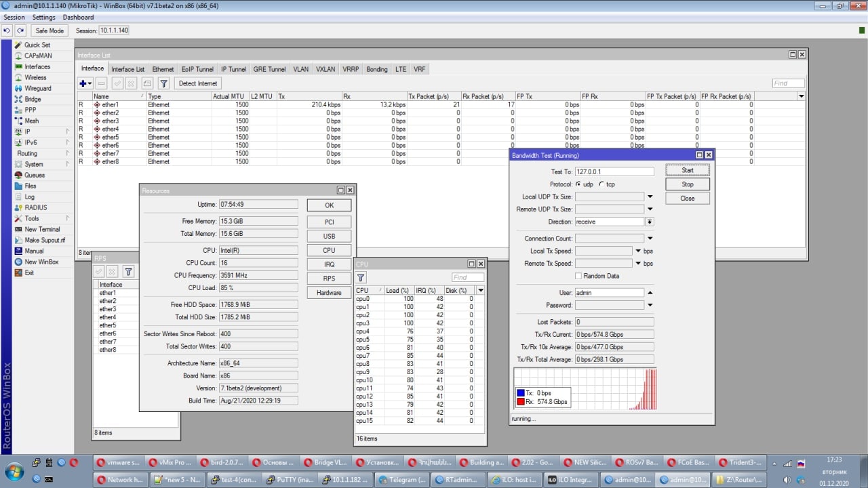
Task: Open RADIUS sidebar entry
Action: tap(35, 207)
